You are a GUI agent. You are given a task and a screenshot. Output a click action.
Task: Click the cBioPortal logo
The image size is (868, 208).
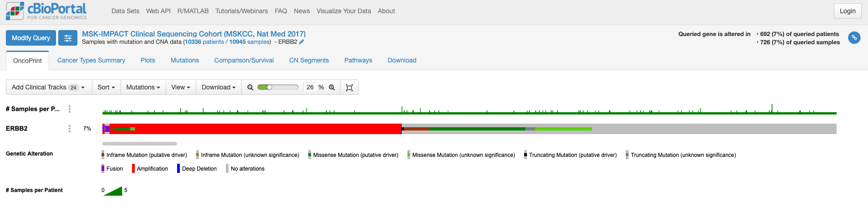pyautogui.click(x=46, y=11)
